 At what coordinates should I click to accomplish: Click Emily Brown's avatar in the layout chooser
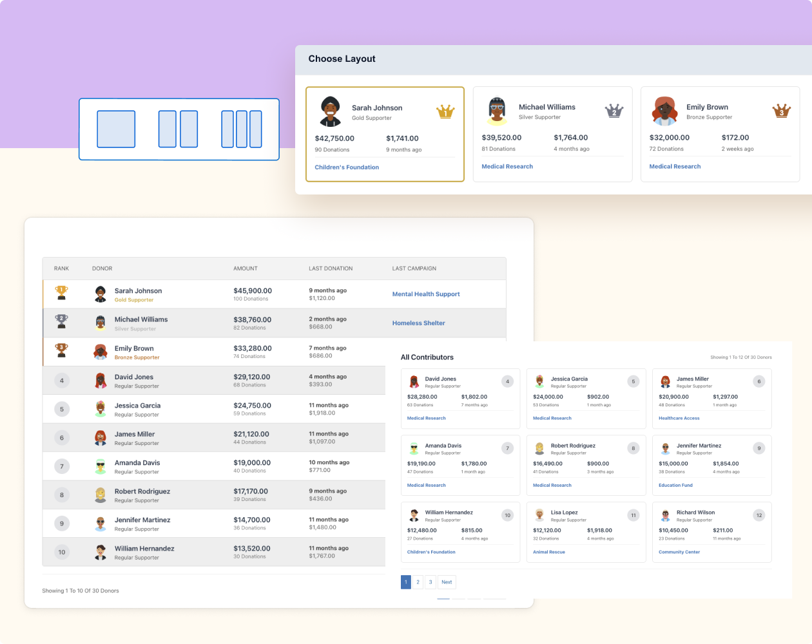(664, 111)
